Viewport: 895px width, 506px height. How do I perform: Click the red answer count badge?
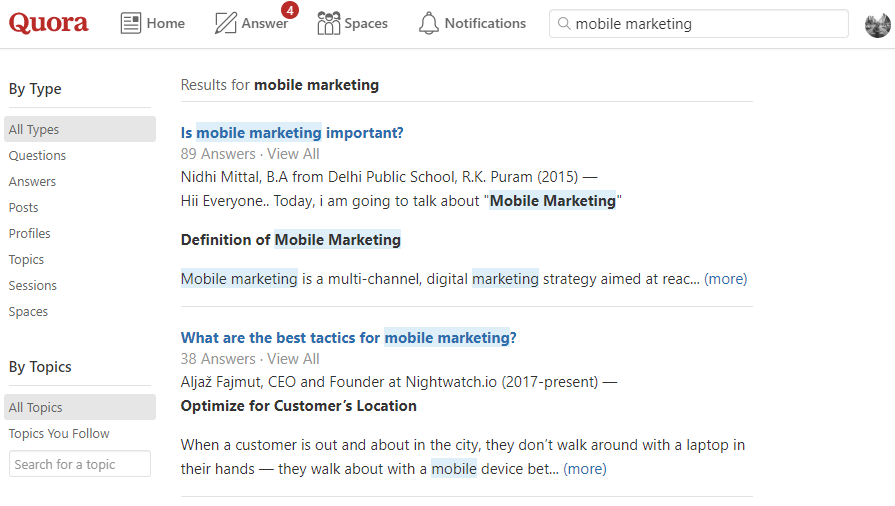[289, 11]
